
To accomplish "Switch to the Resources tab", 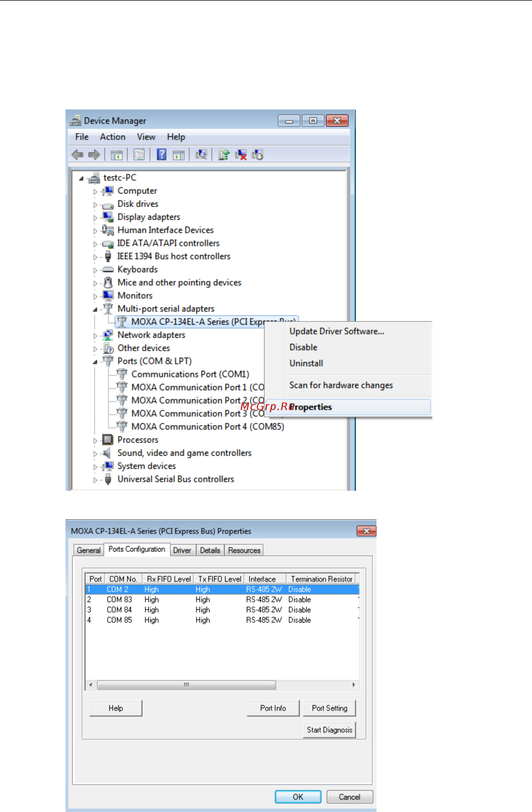I will point(244,550).
